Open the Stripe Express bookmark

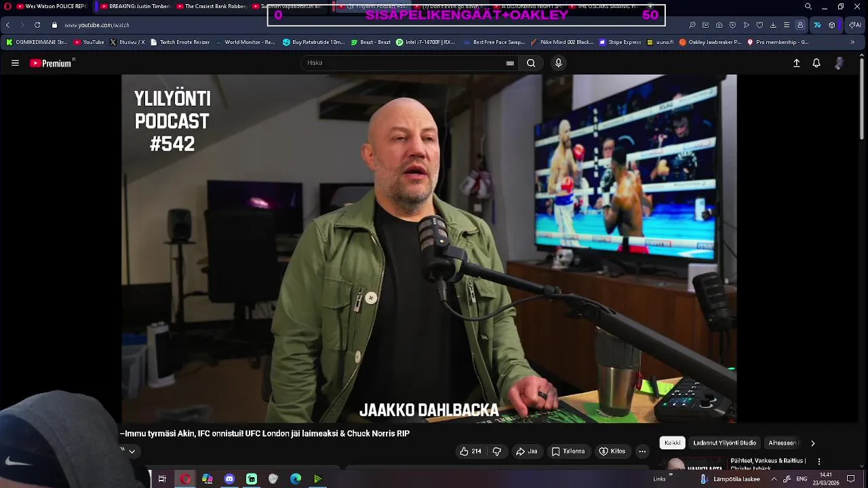point(620,42)
